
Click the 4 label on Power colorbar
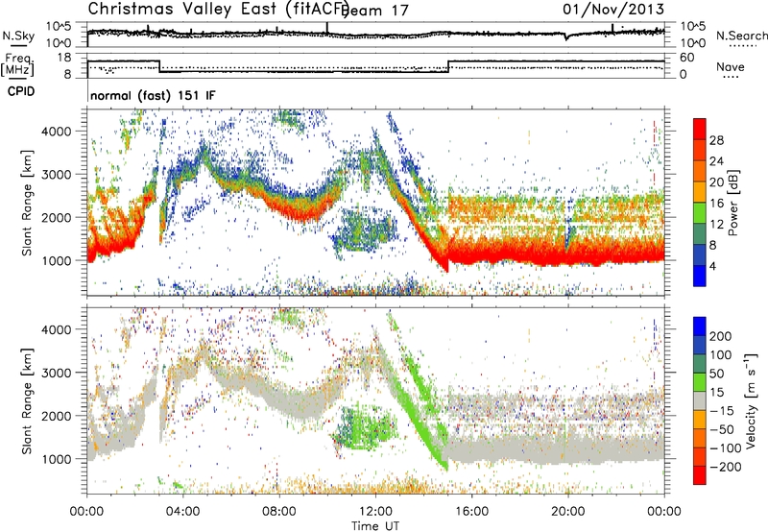713,267
